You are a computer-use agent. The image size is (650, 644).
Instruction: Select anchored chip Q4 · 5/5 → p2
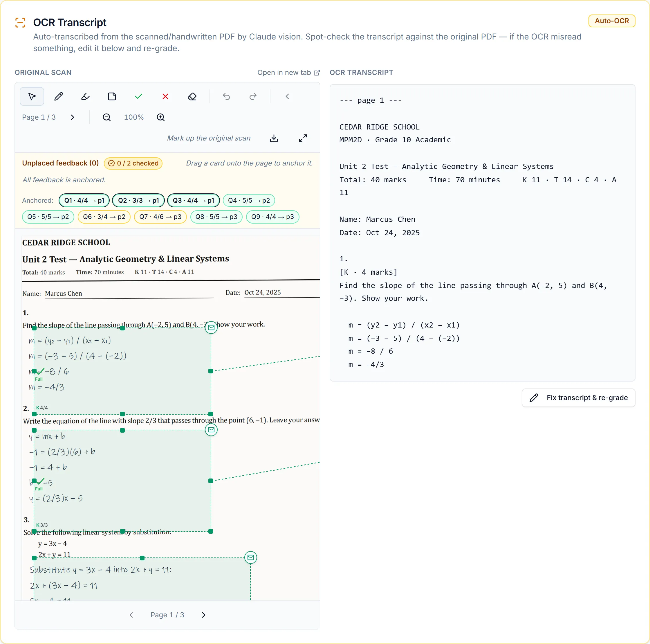249,200
